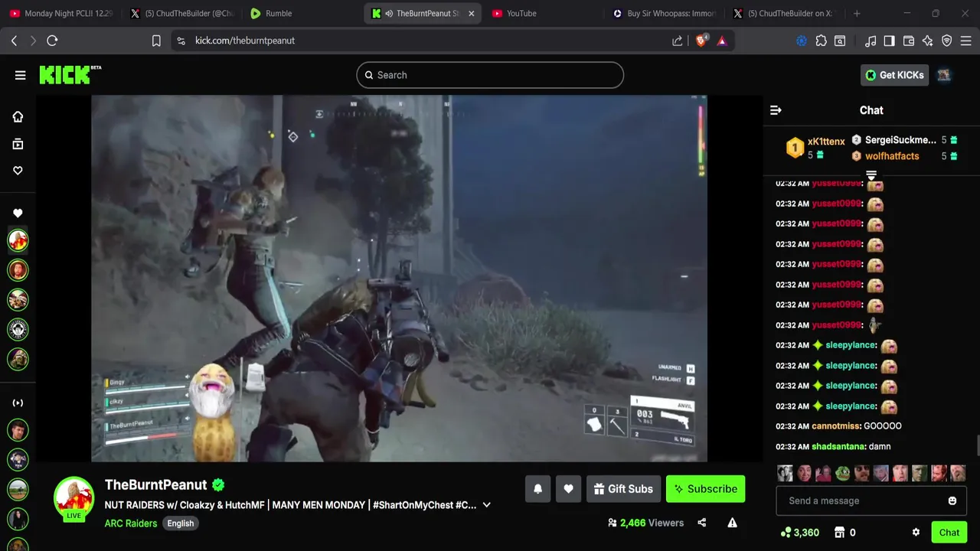Select the Pepe frog quick emote
Viewport: 980px width, 551px height.
point(842,473)
